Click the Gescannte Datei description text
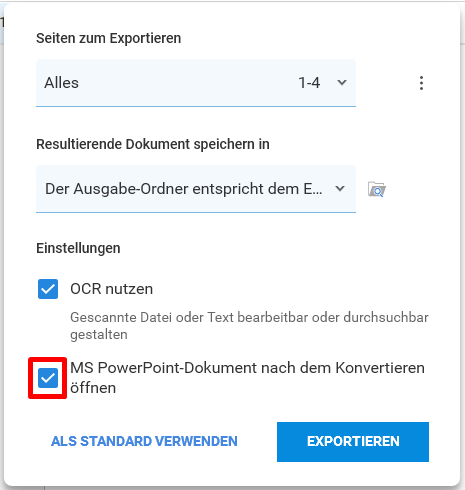Image resolution: width=465 pixels, height=490 pixels. point(249,326)
